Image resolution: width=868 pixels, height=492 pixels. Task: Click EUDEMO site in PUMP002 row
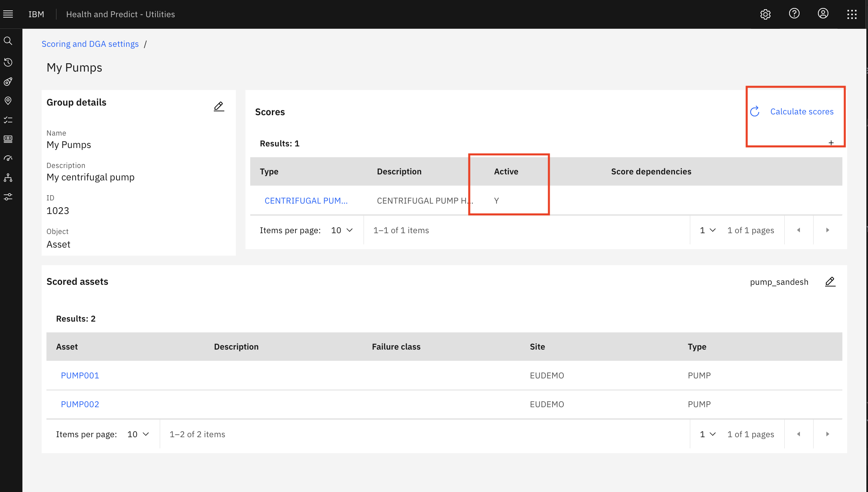click(x=547, y=404)
